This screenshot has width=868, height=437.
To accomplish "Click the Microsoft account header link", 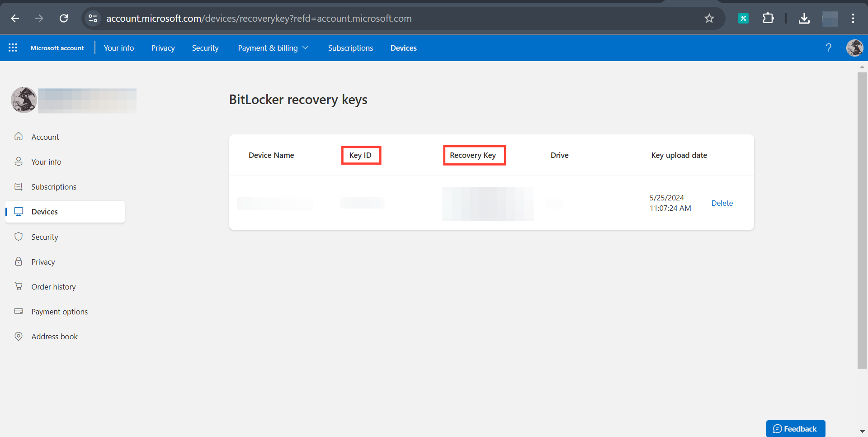I will tap(57, 47).
